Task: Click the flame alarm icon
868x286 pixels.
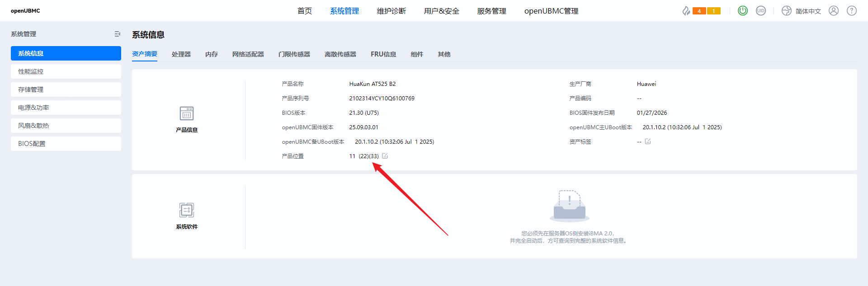Action: click(686, 11)
